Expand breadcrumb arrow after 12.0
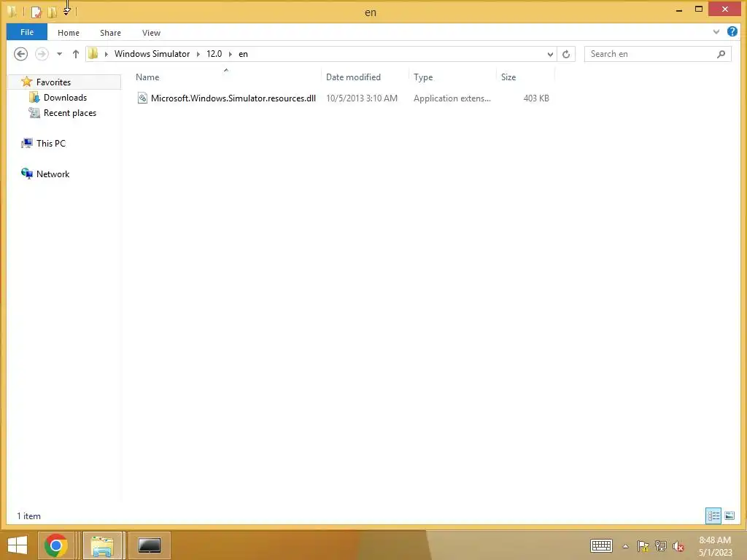 231,54
